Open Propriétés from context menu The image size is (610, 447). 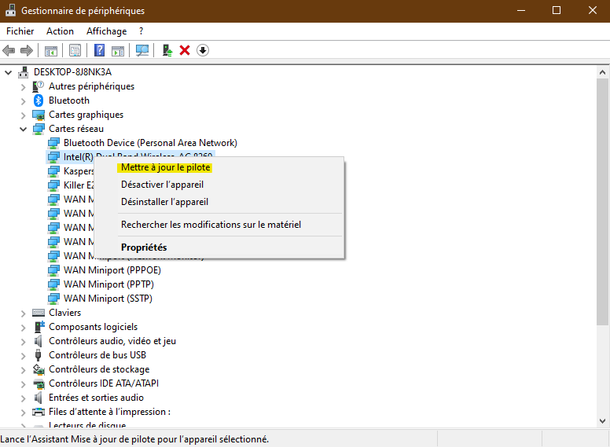(144, 247)
